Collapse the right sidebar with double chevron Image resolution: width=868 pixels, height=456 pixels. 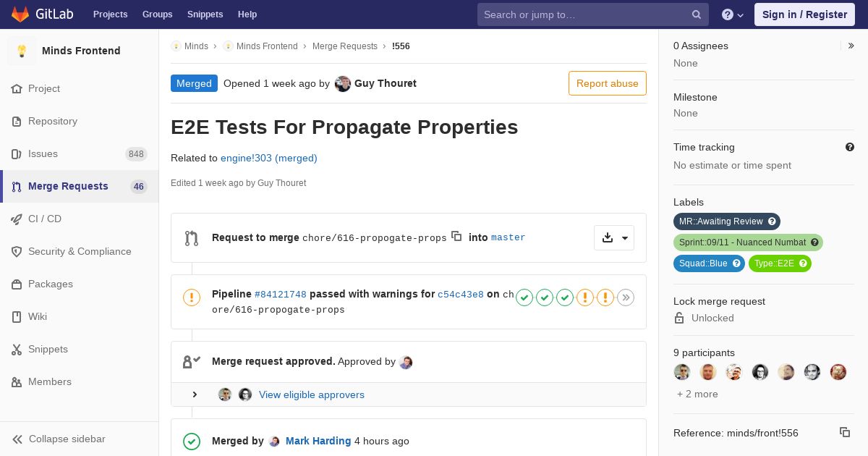tap(851, 46)
